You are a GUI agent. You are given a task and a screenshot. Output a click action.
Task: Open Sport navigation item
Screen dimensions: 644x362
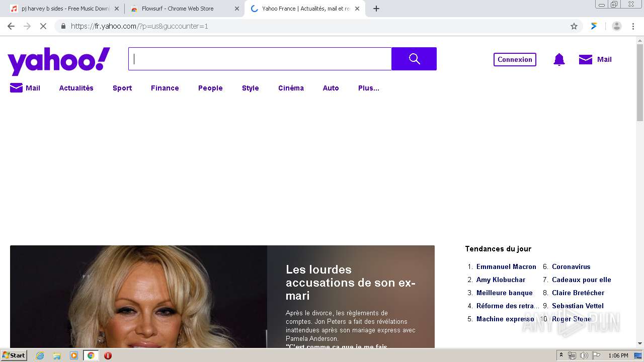pos(122,88)
